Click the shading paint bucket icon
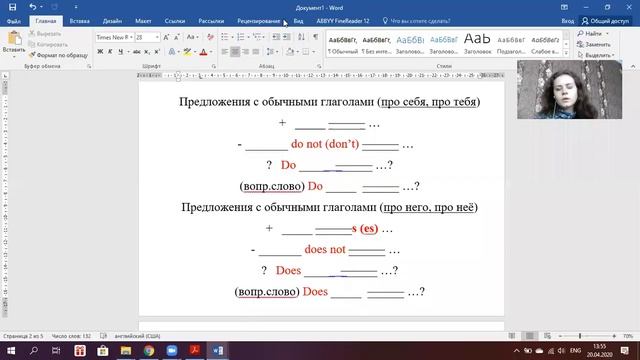 pos(290,52)
